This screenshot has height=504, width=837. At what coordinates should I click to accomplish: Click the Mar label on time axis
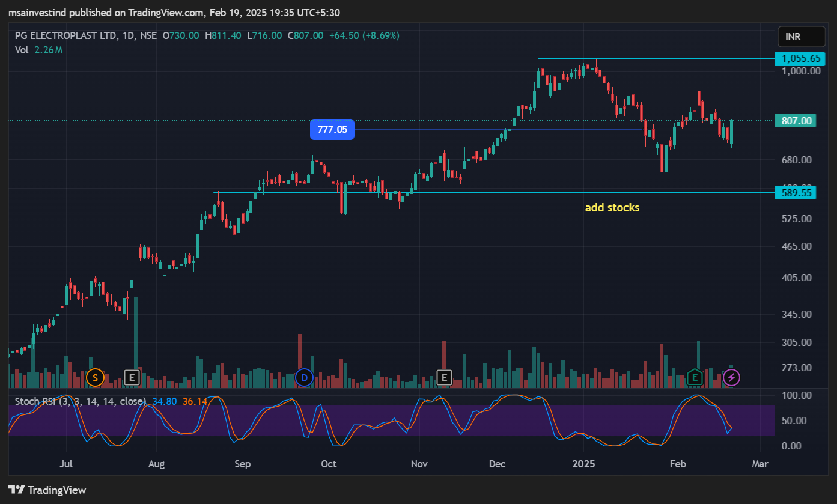760,464
